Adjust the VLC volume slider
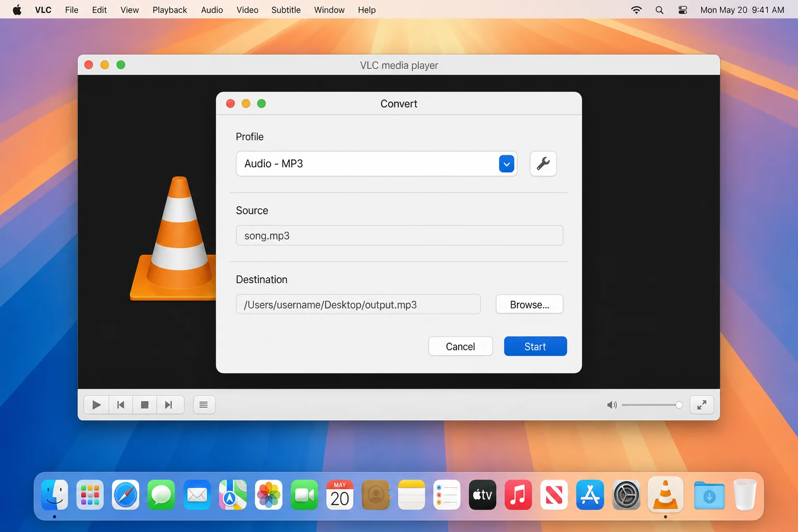The height and width of the screenshot is (532, 798). coord(652,405)
